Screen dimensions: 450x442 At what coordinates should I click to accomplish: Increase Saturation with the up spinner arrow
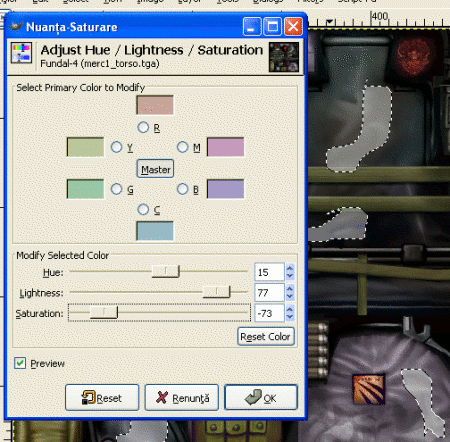[290, 309]
